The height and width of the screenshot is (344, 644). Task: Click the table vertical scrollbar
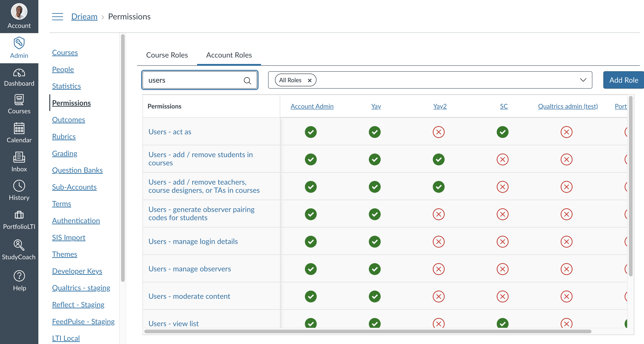click(631, 186)
